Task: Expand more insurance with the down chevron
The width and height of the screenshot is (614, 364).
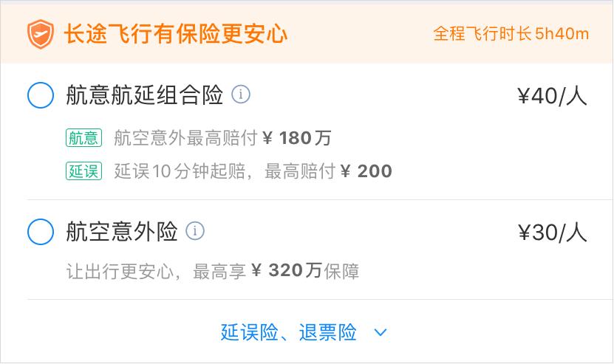Action: point(381,333)
